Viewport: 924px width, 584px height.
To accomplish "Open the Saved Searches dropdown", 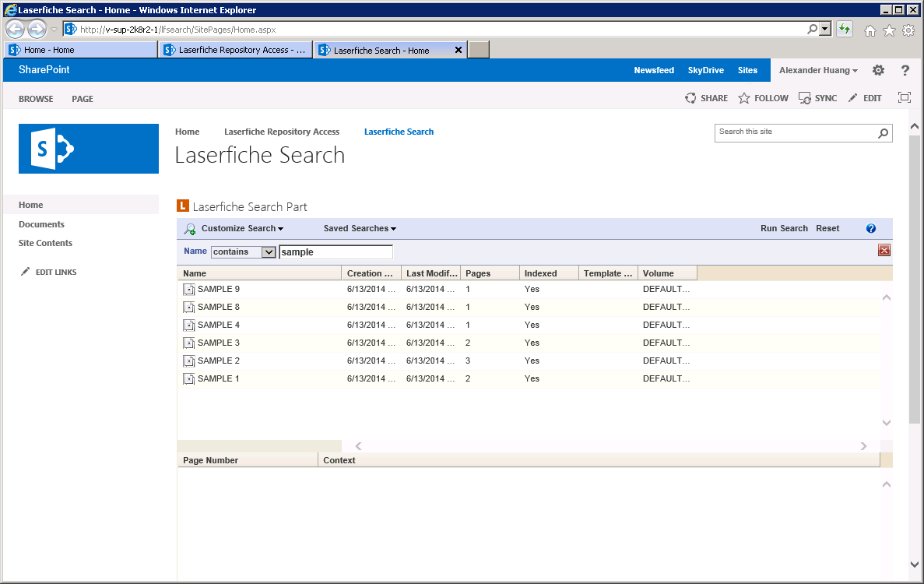I will tap(360, 229).
